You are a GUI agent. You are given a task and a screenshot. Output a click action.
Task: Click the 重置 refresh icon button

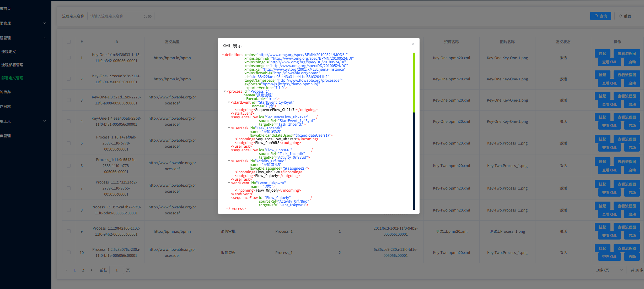[x=625, y=16]
